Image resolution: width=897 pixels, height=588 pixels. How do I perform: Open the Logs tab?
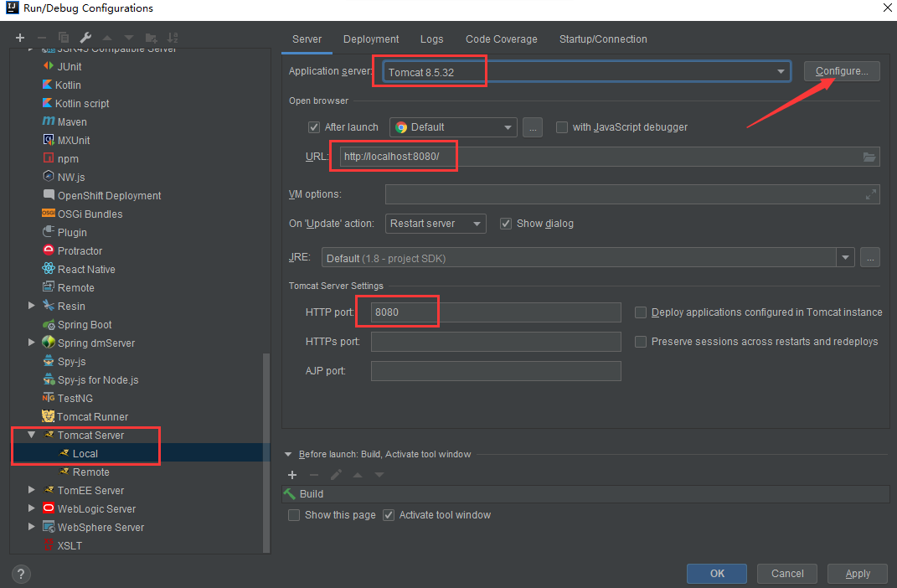[x=432, y=39]
